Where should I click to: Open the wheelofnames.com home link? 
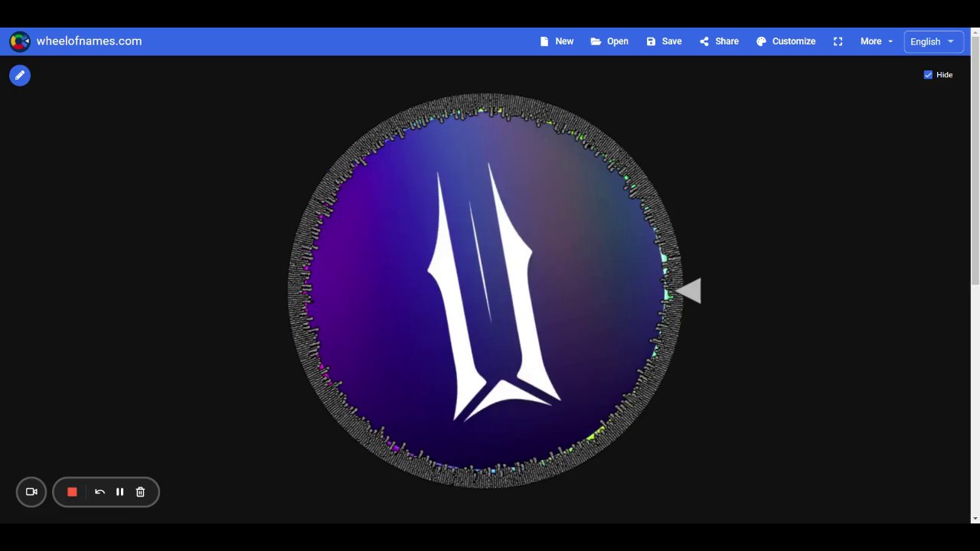(89, 41)
